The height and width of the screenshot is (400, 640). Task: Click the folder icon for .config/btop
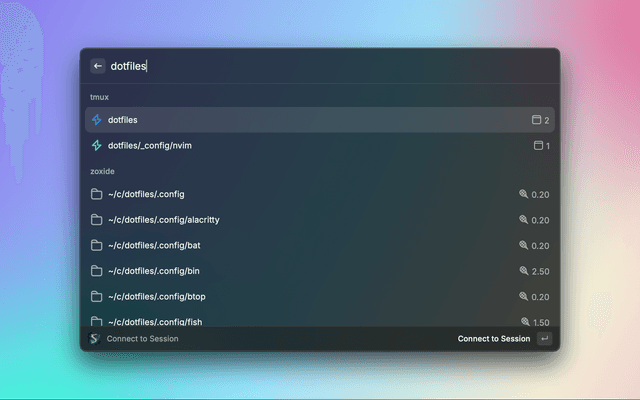point(97,297)
